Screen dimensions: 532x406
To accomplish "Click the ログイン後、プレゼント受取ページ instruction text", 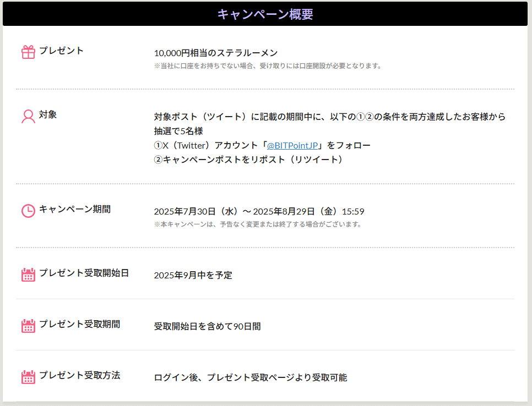I will click(251, 377).
